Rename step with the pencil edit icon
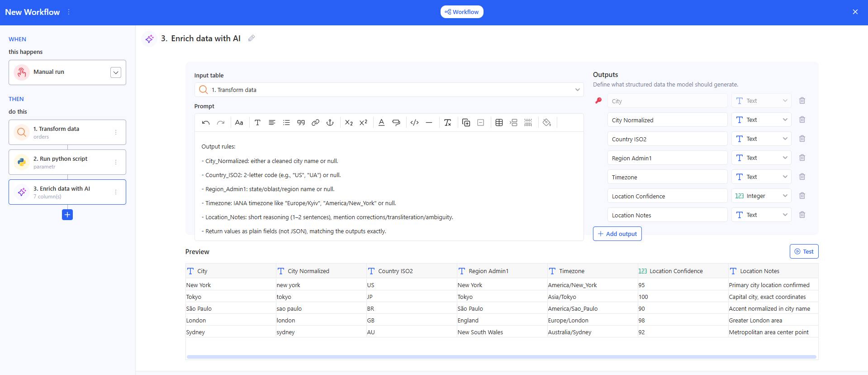Viewport: 868px width, 375px height. [x=251, y=38]
